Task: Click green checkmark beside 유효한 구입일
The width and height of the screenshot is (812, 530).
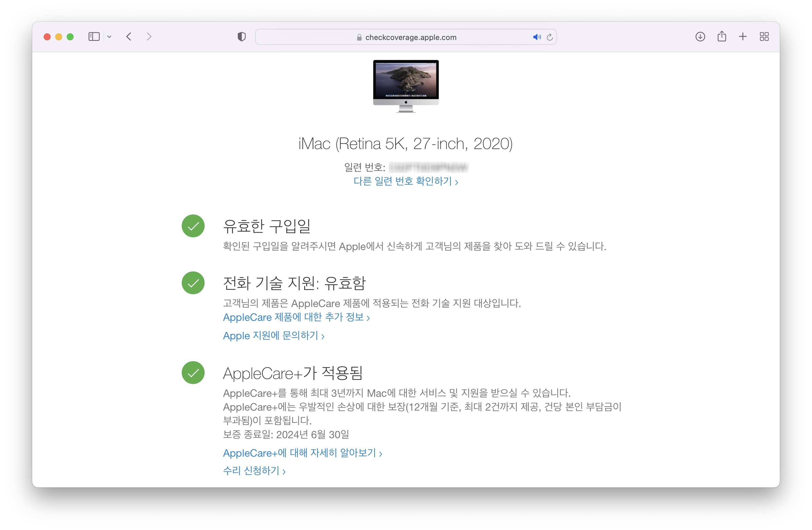Action: pyautogui.click(x=193, y=226)
